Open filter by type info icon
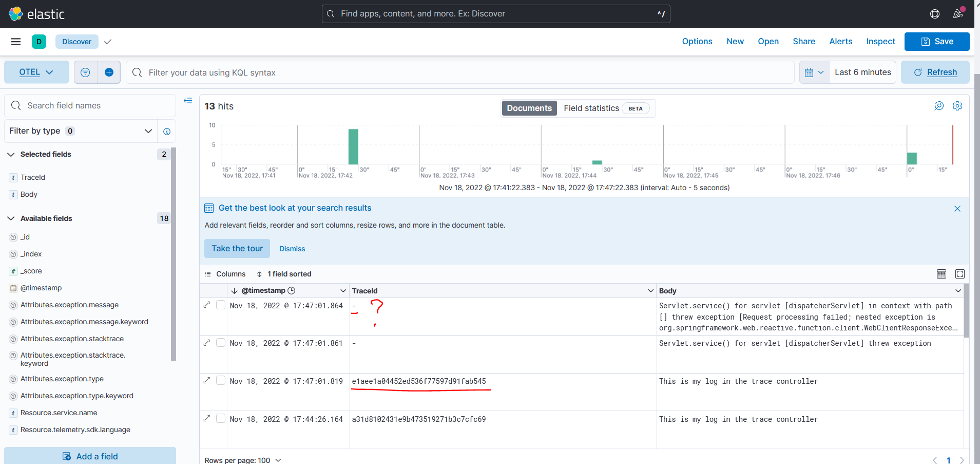 pyautogui.click(x=167, y=132)
